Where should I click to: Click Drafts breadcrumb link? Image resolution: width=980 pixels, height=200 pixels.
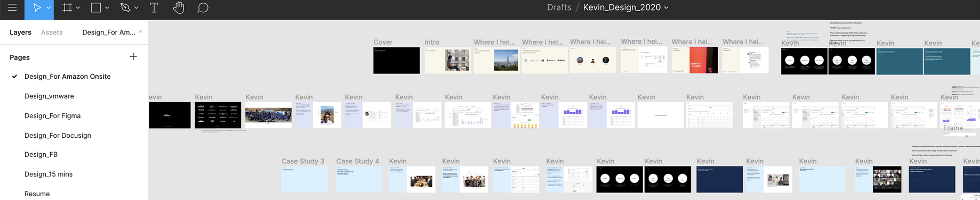pos(559,7)
